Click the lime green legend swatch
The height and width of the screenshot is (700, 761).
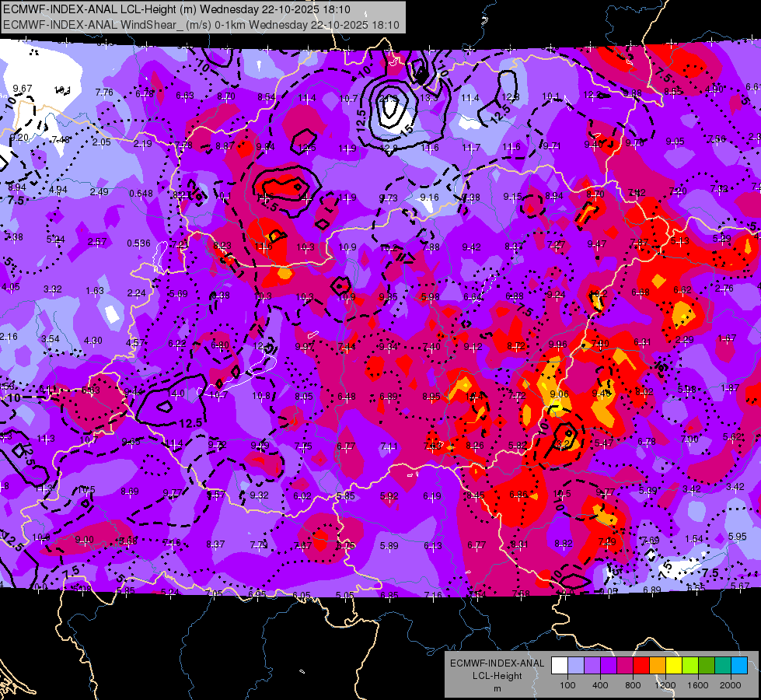(x=690, y=666)
